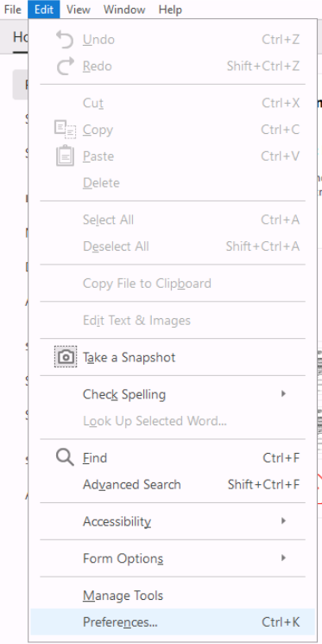Select the Manage Tools entry
322x644 pixels.
pos(173,596)
